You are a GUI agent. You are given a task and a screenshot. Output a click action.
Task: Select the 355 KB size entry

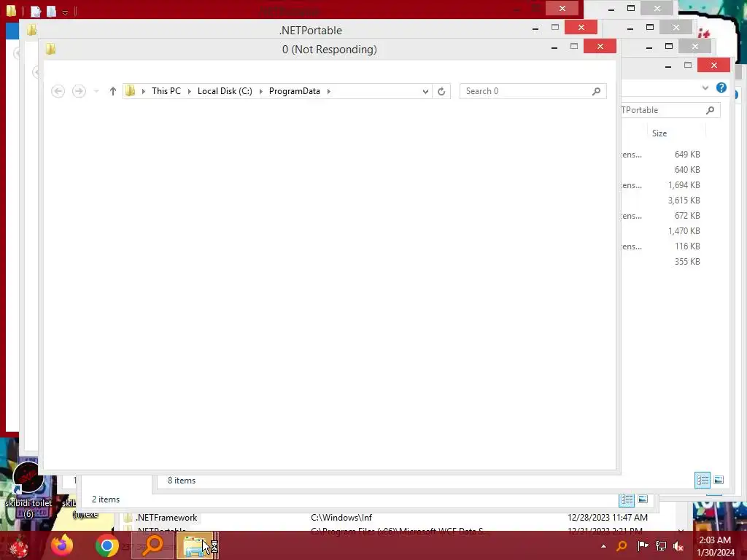(x=687, y=262)
